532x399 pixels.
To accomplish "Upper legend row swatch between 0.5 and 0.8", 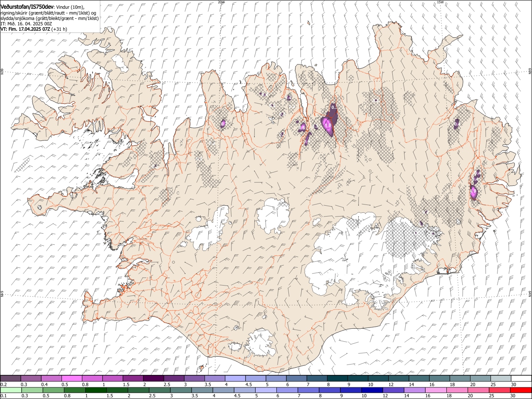I will [x=72, y=378].
